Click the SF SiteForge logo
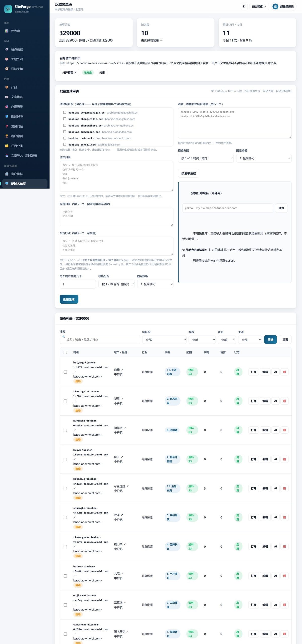The height and width of the screenshot is (644, 302). click(x=8, y=9)
